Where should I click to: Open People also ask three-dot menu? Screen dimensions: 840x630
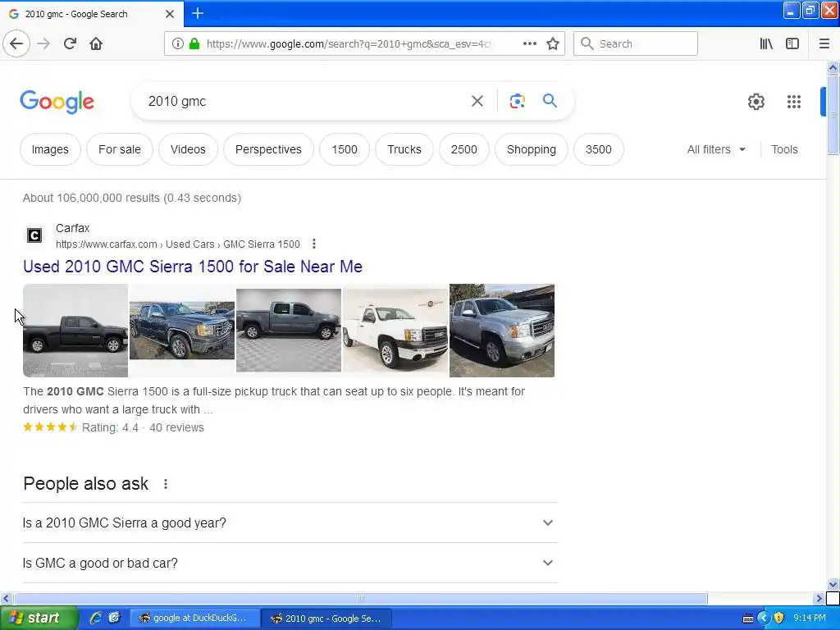click(166, 484)
